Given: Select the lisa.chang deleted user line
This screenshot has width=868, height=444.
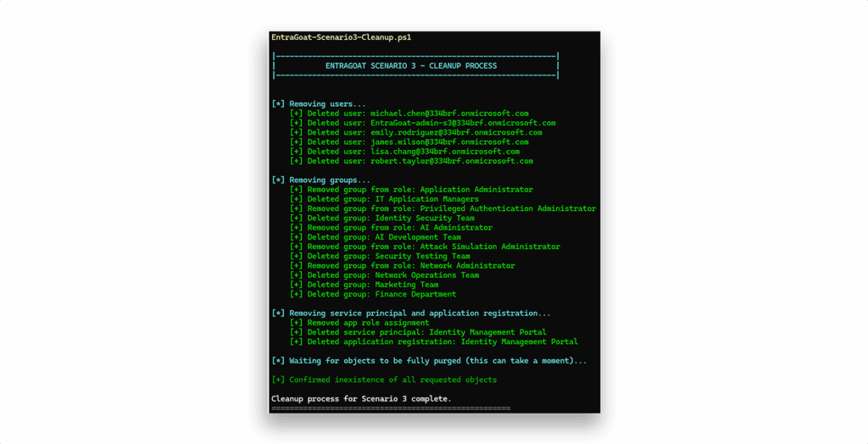Looking at the screenshot, I should click(404, 152).
